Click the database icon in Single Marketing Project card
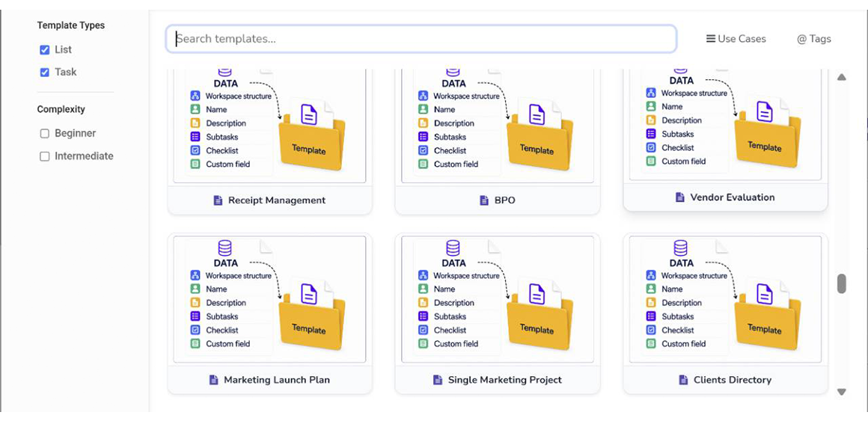The height and width of the screenshot is (421, 868). click(453, 248)
